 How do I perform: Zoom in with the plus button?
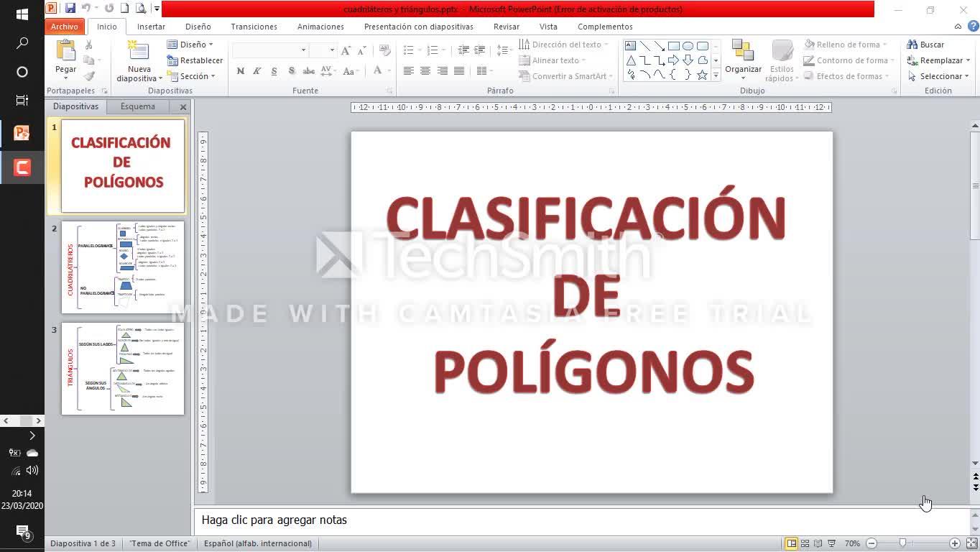[955, 543]
